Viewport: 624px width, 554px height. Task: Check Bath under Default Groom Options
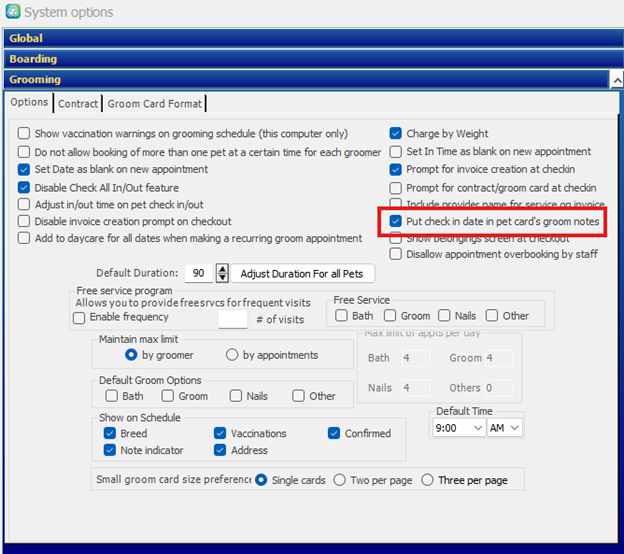(x=111, y=396)
